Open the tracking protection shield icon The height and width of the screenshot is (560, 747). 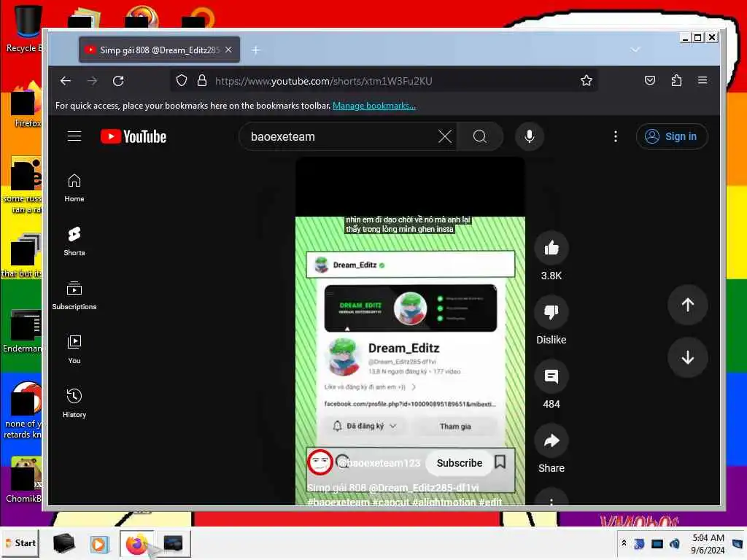click(182, 80)
